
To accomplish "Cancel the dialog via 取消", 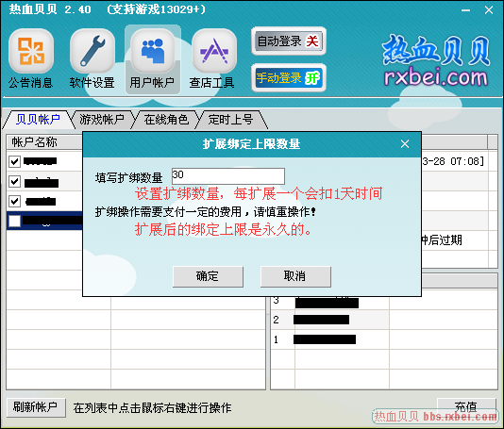I will pos(295,276).
